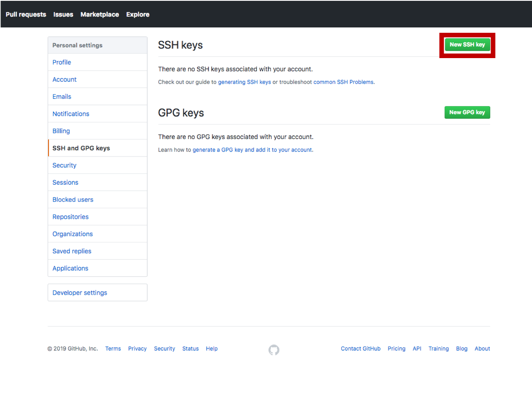Go to Marketplace in top navigation
Viewport: 532px width, 393px height.
coord(100,15)
